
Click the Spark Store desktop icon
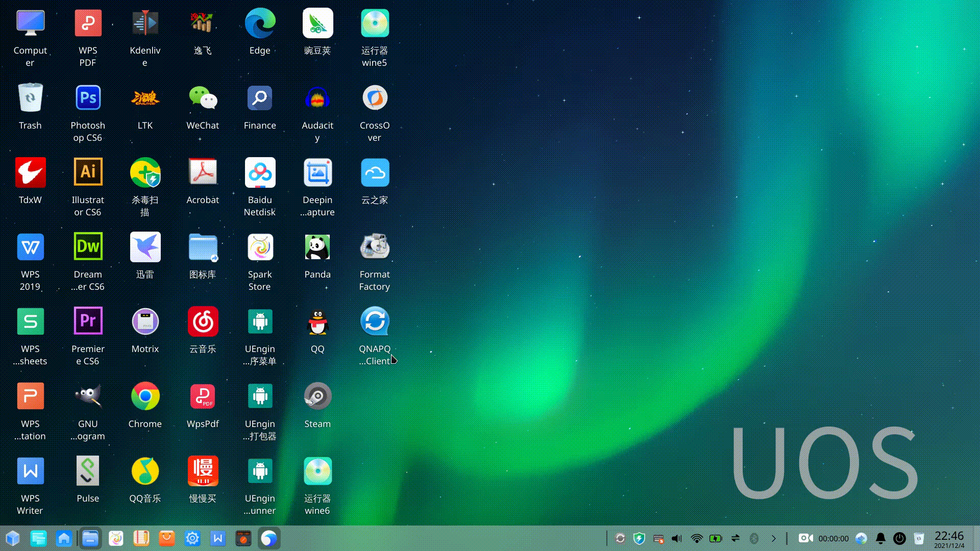(260, 247)
